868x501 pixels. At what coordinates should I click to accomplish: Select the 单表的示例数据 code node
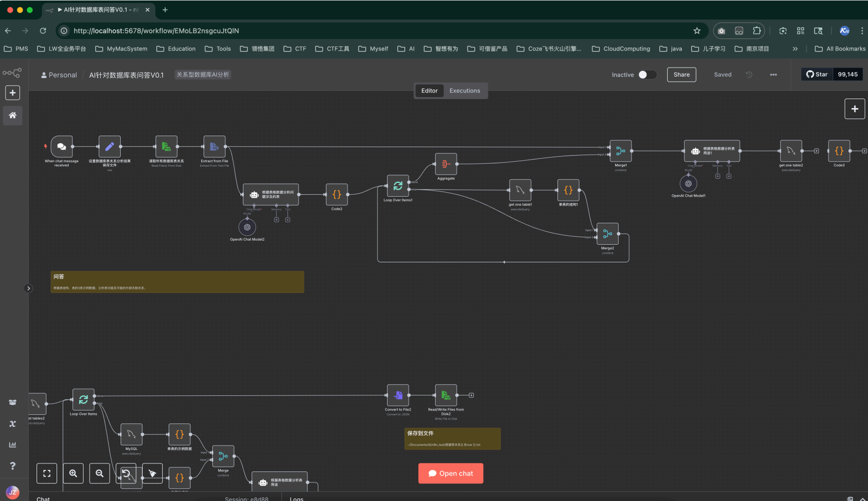[179, 434]
